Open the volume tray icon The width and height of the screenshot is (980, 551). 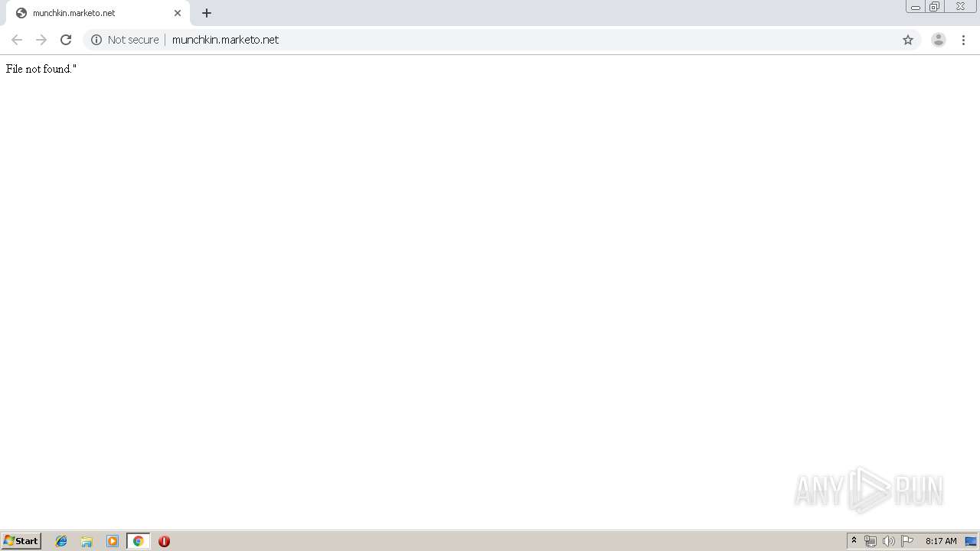(x=888, y=541)
